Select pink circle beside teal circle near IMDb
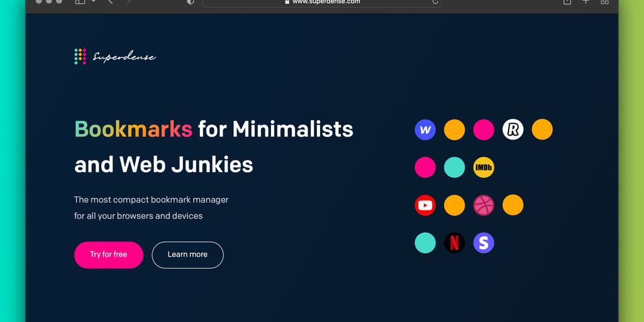 click(x=425, y=167)
